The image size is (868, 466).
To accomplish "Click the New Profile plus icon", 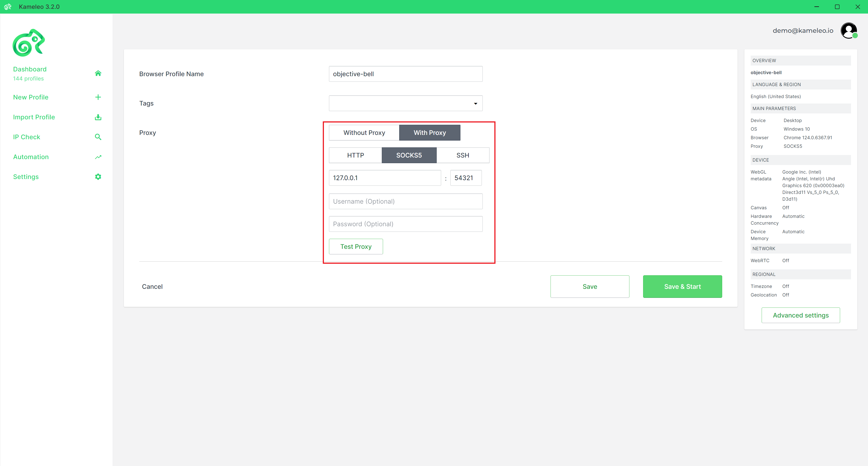I will coord(98,97).
